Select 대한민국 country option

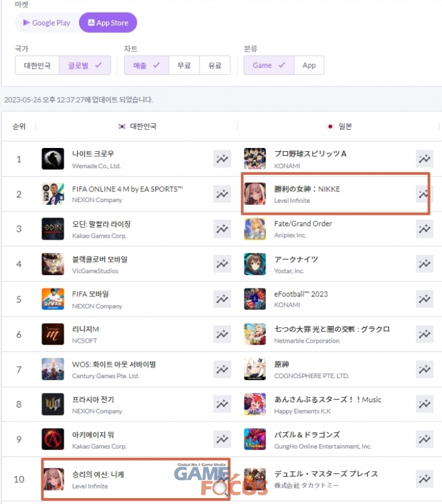38,66
